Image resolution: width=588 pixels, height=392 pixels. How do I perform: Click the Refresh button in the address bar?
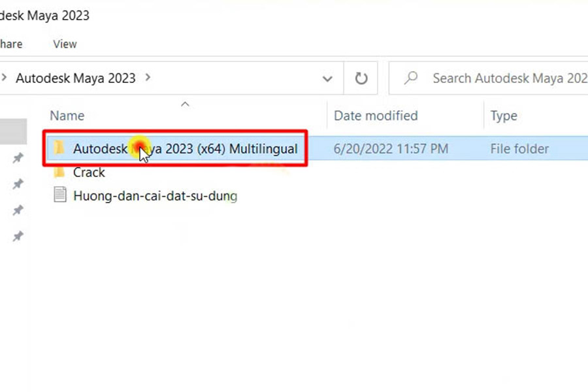(361, 78)
